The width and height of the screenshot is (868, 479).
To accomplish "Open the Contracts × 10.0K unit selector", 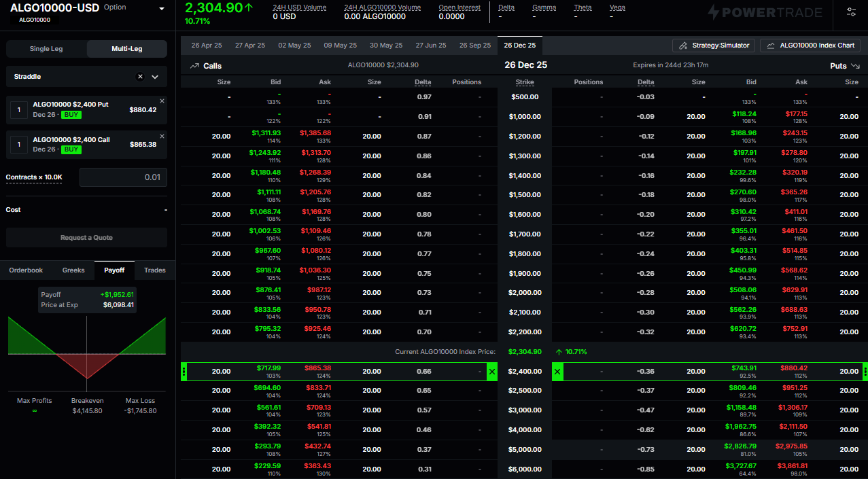I will coord(34,177).
